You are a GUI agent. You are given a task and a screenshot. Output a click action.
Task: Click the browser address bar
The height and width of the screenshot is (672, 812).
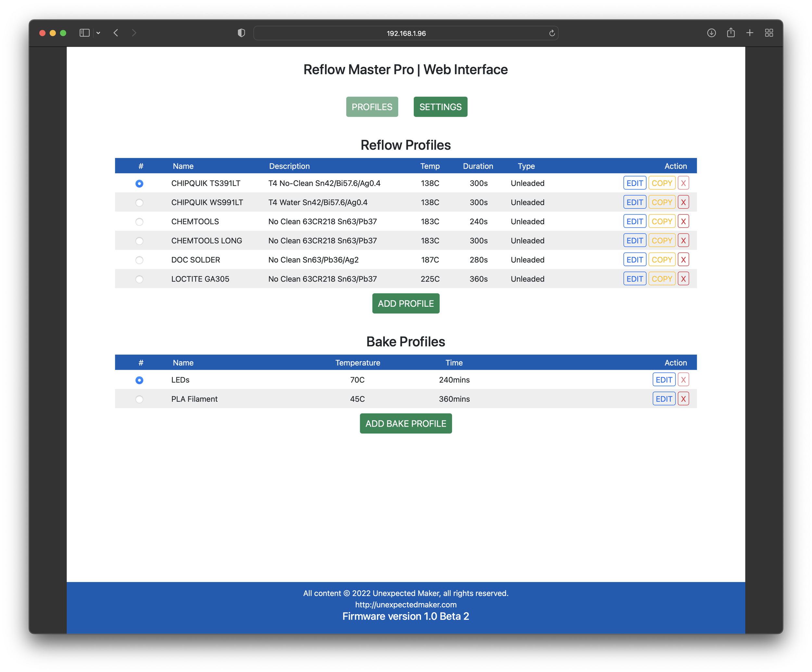point(406,33)
